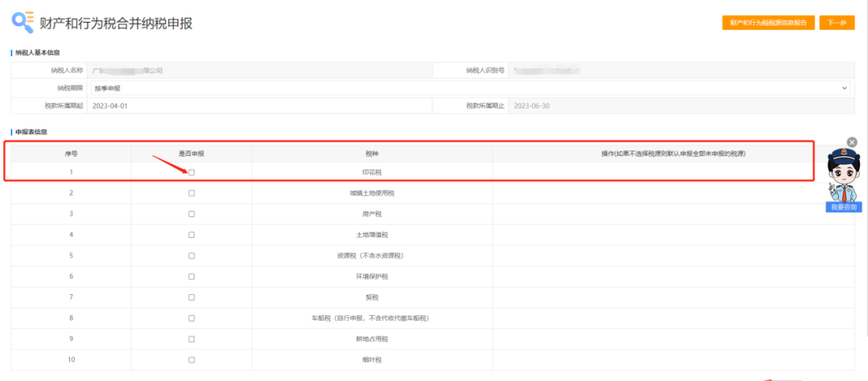Click the 申报表信息 section heading
Viewport: 868px width, 381px height.
pos(31,133)
